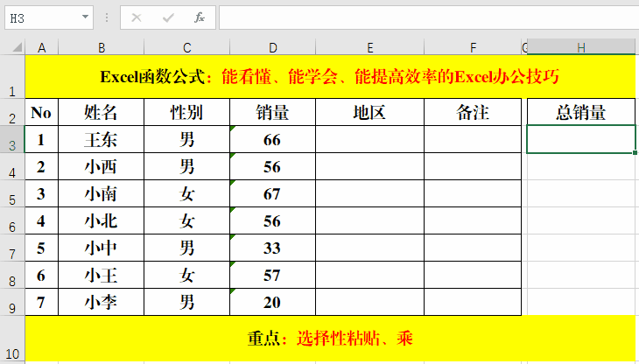Select column D header
Screen dimensions: 639x364
(x=272, y=47)
